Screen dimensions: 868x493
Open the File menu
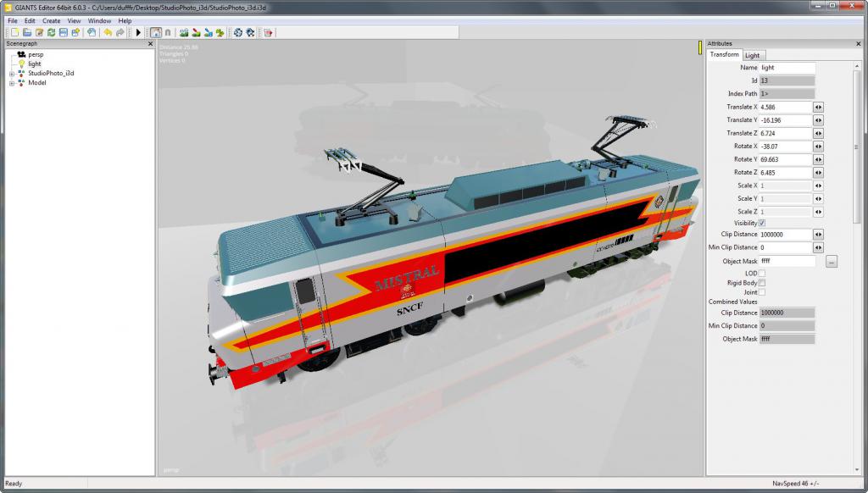[13, 20]
